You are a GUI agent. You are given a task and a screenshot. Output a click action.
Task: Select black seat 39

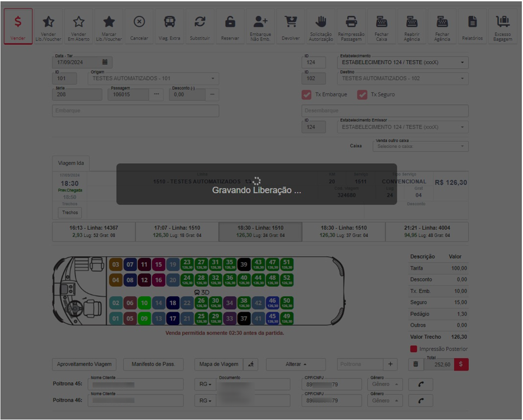coord(244,264)
